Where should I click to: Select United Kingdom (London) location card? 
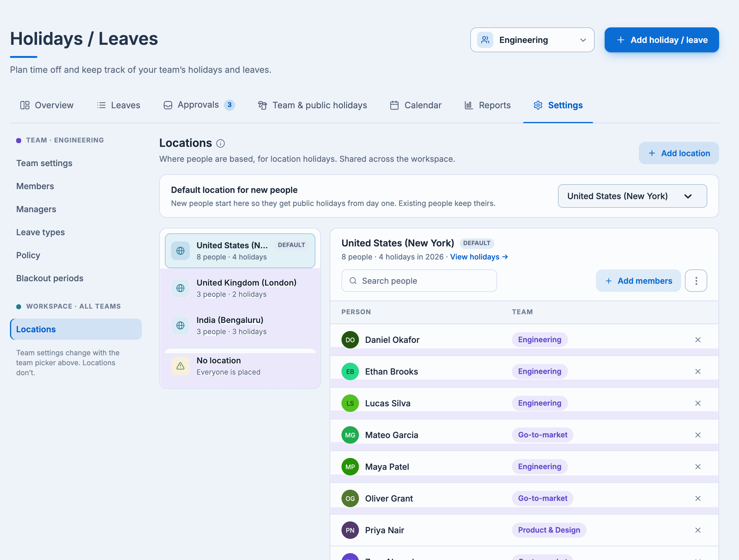[x=240, y=288]
